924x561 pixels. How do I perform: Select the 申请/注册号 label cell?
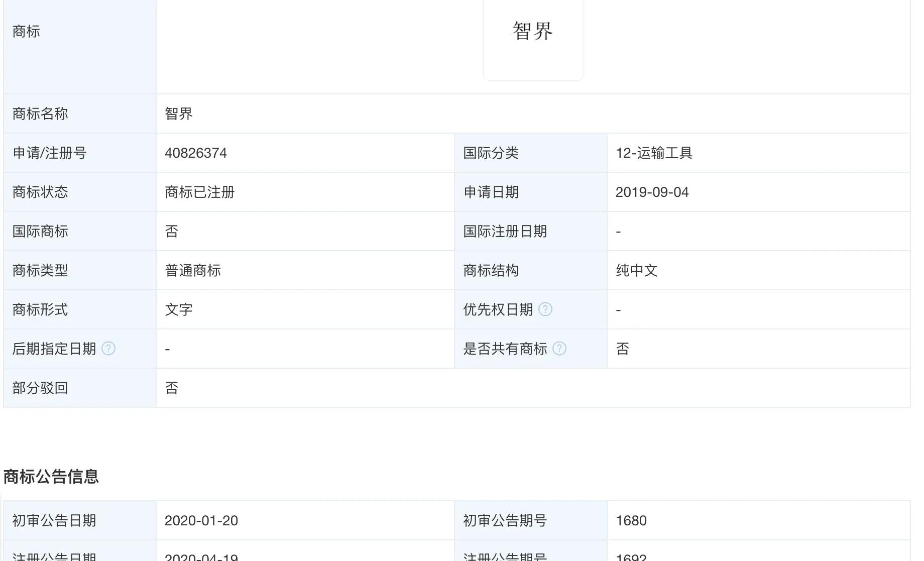(x=80, y=153)
